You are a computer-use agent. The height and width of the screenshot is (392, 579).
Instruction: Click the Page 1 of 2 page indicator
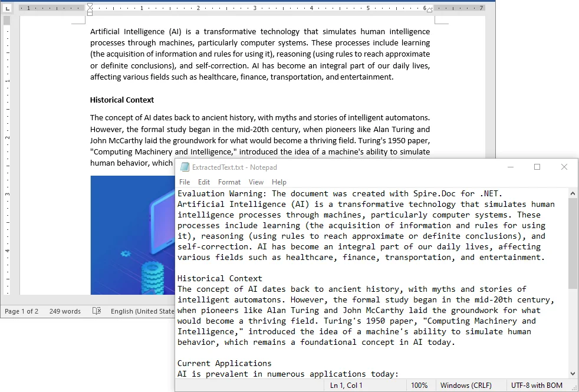click(x=22, y=311)
